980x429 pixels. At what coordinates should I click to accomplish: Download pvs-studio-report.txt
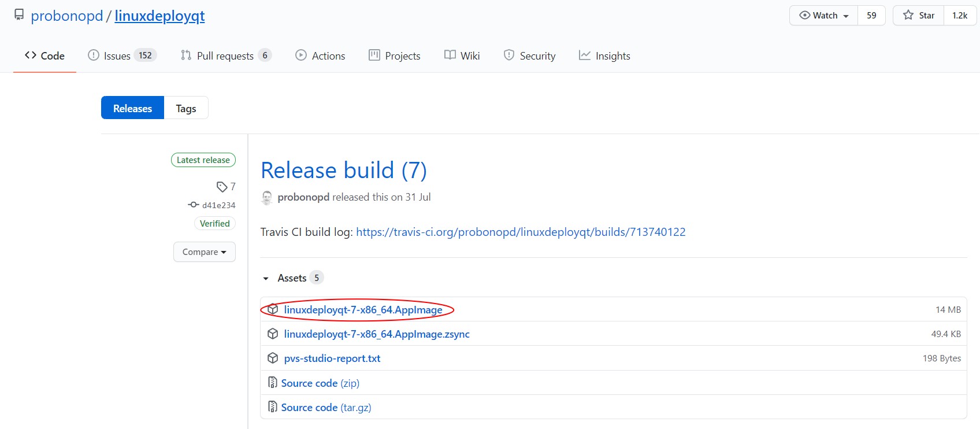pos(332,358)
